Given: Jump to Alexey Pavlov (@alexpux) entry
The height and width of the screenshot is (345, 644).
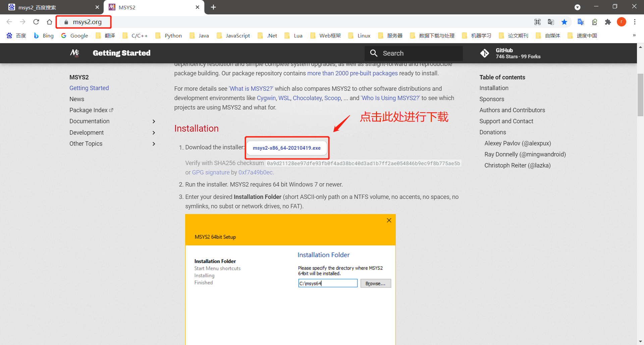Looking at the screenshot, I should [518, 143].
